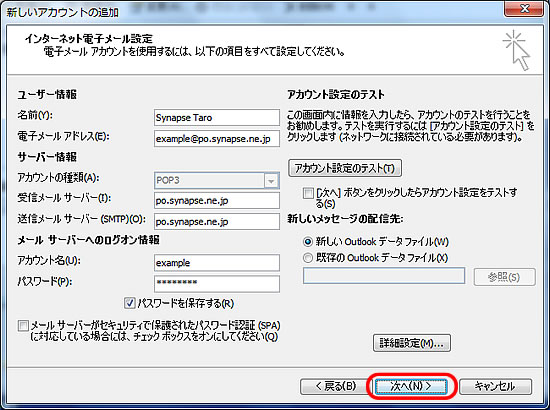This screenshot has height=410, width=550.
Task: Click the インターネット電子メール設定 title text
Action: [x=89, y=39]
